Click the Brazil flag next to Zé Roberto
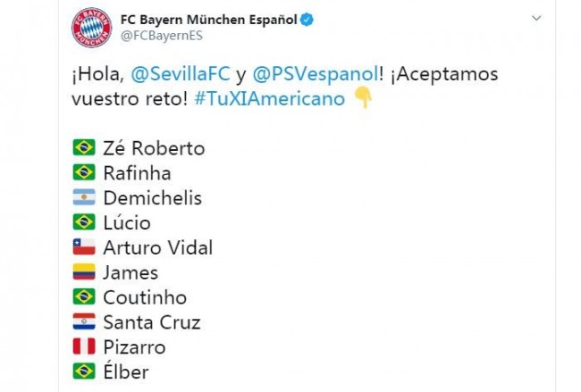 tap(84, 147)
